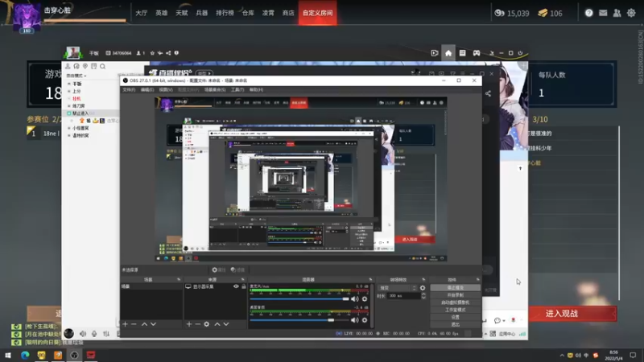Open game mail envelope icon

[x=603, y=13]
